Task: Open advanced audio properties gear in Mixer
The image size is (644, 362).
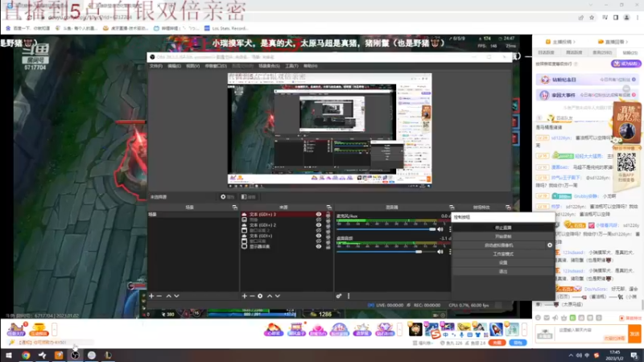Action: tap(339, 296)
